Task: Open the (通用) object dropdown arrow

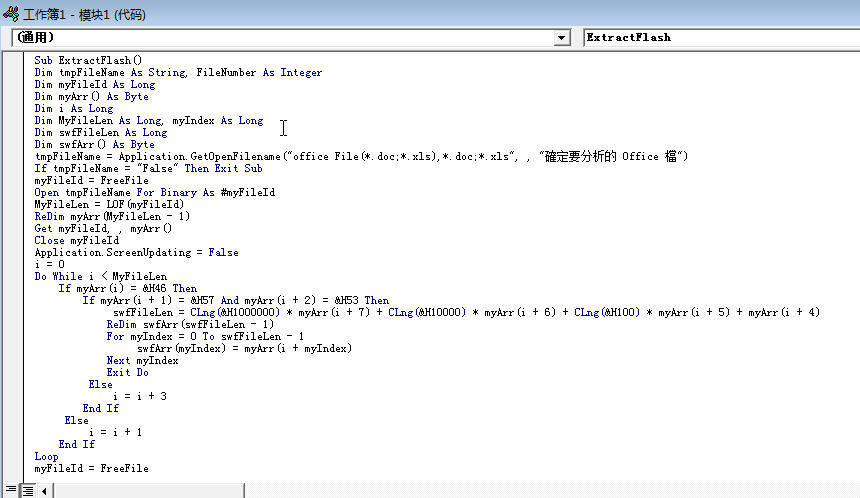Action: pyautogui.click(x=561, y=37)
